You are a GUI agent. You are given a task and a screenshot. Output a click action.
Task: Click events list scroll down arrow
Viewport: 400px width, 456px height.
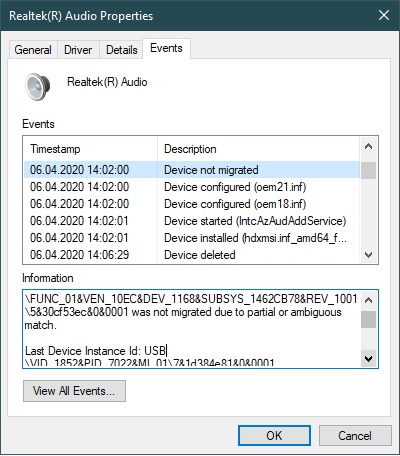(368, 255)
